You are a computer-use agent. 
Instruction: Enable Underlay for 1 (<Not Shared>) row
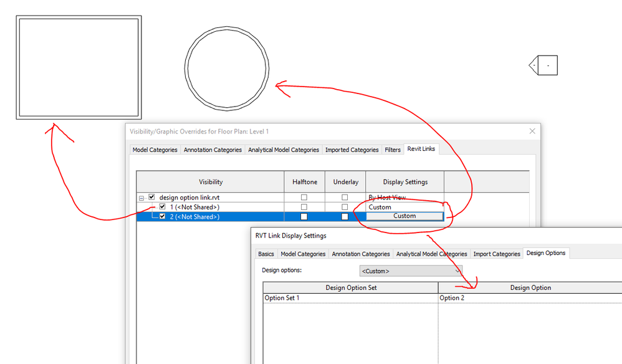click(x=345, y=207)
